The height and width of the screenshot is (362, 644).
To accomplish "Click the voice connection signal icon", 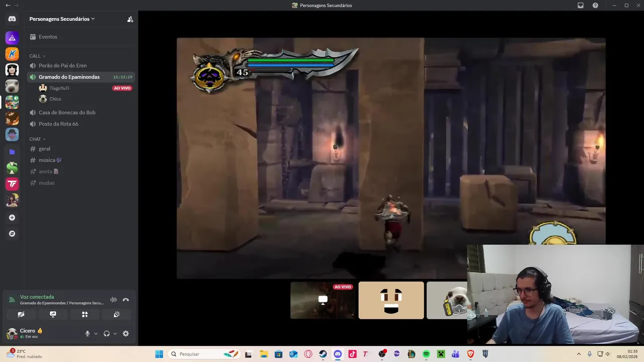I will [12, 300].
